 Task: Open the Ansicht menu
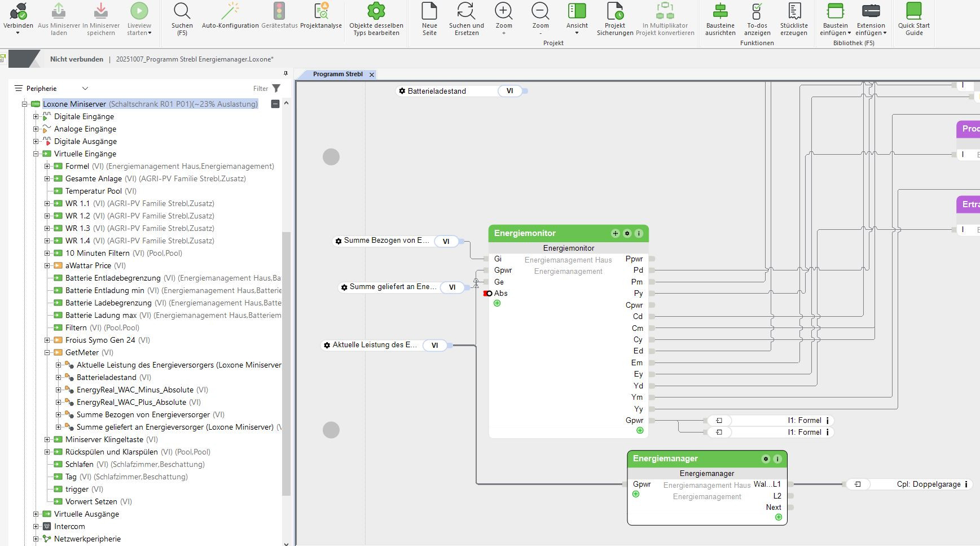(x=577, y=25)
